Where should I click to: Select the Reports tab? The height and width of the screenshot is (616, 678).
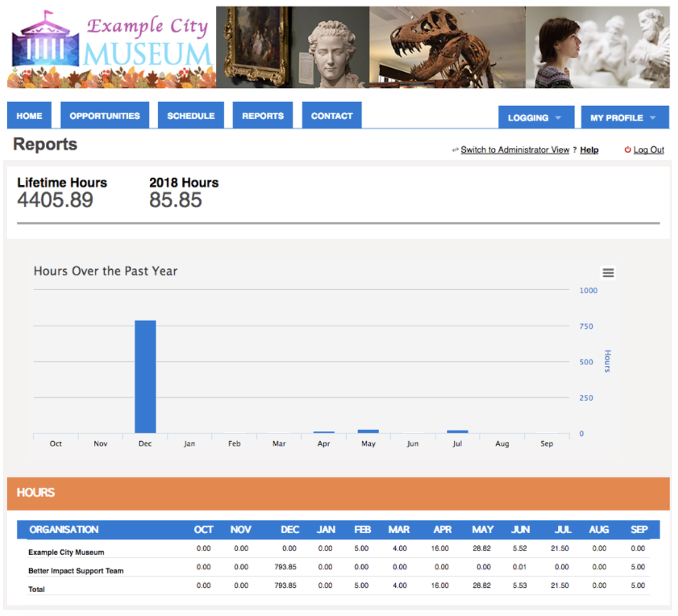pos(263,115)
